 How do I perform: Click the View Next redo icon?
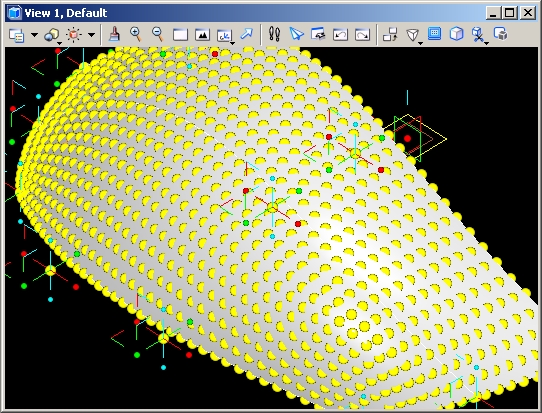362,35
